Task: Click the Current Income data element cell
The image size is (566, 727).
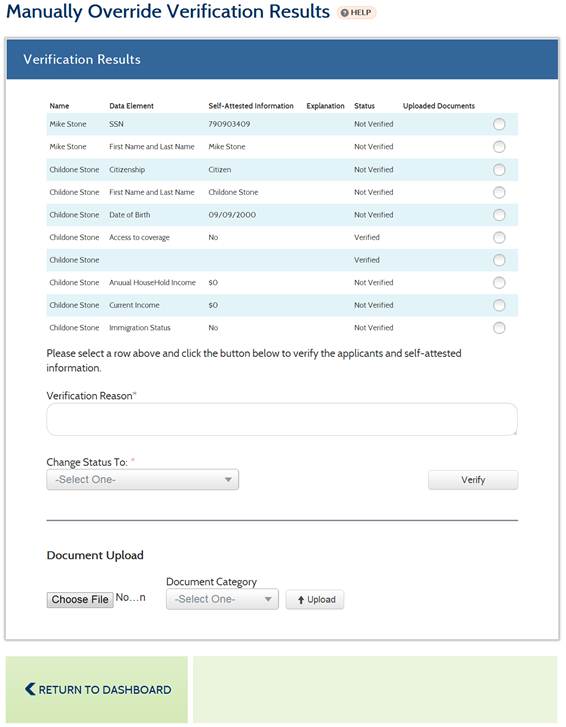Action: pyautogui.click(x=134, y=305)
